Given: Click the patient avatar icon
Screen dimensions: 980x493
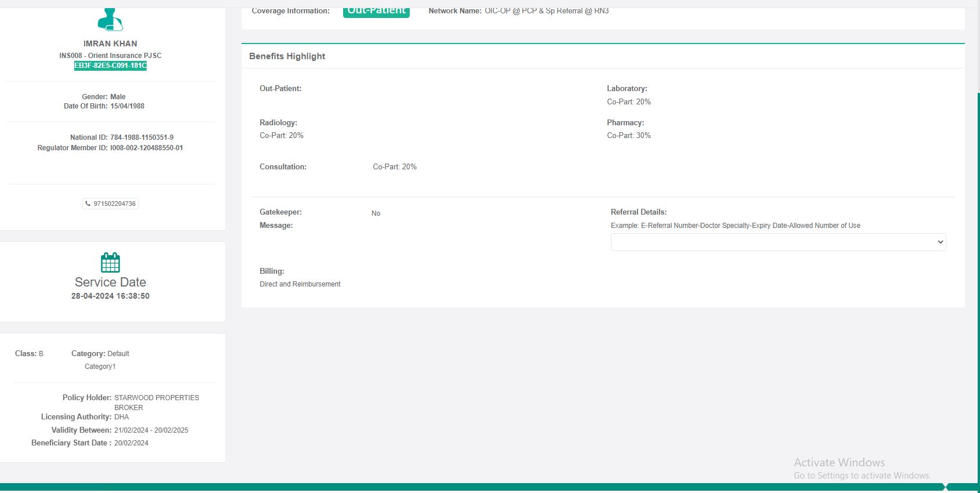Looking at the screenshot, I should coord(110,20).
